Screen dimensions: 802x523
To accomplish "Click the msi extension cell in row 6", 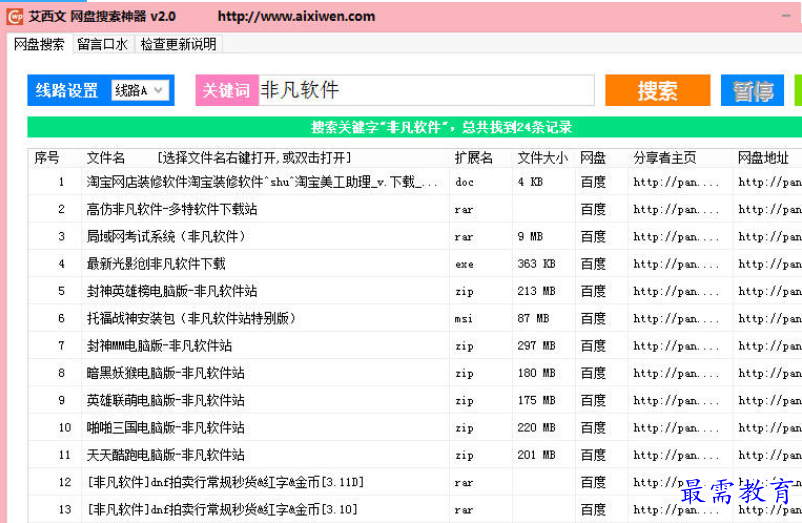I will (464, 319).
